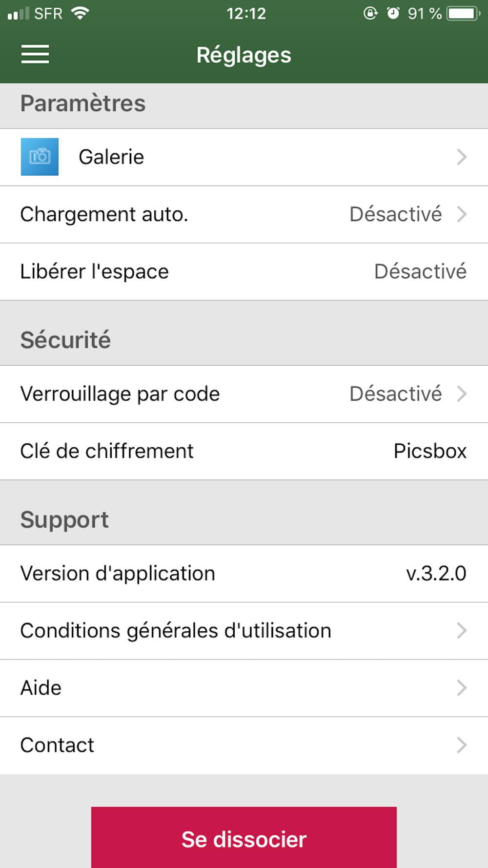Image resolution: width=488 pixels, height=868 pixels.
Task: Open Conditions générales d'utilisation
Action: [x=244, y=631]
